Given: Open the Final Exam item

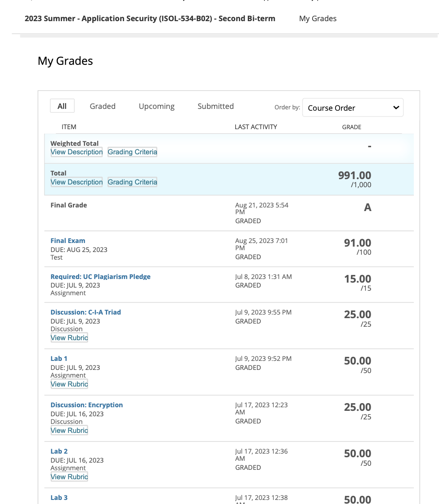Looking at the screenshot, I should coord(68,241).
